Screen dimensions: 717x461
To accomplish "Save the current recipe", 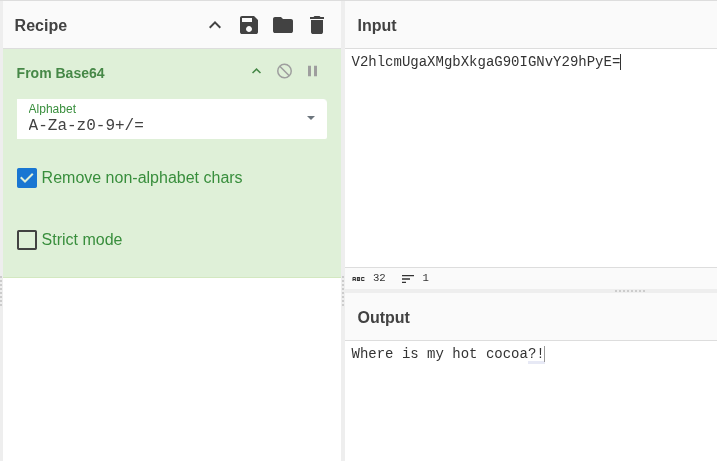I will [249, 25].
